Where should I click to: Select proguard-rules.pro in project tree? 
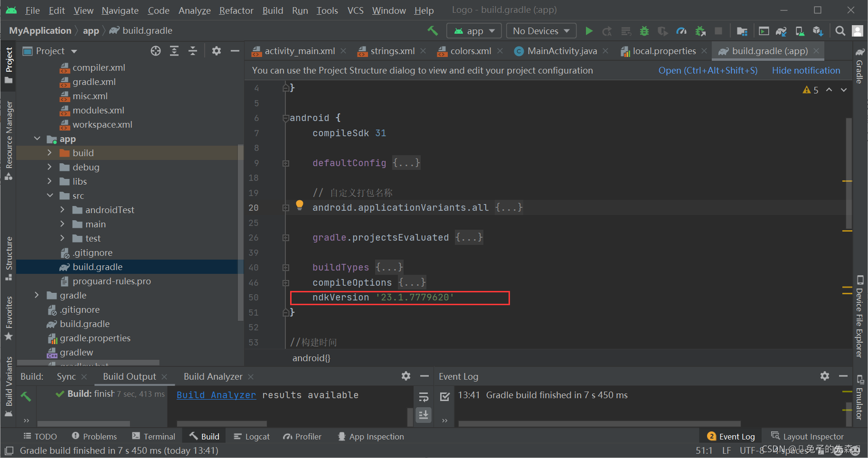tap(111, 281)
